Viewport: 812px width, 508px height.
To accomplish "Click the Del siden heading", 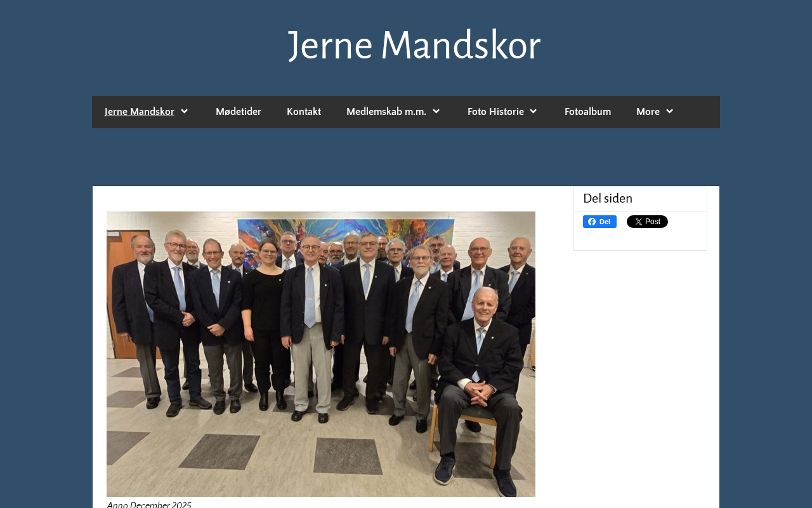I will coord(608,198).
